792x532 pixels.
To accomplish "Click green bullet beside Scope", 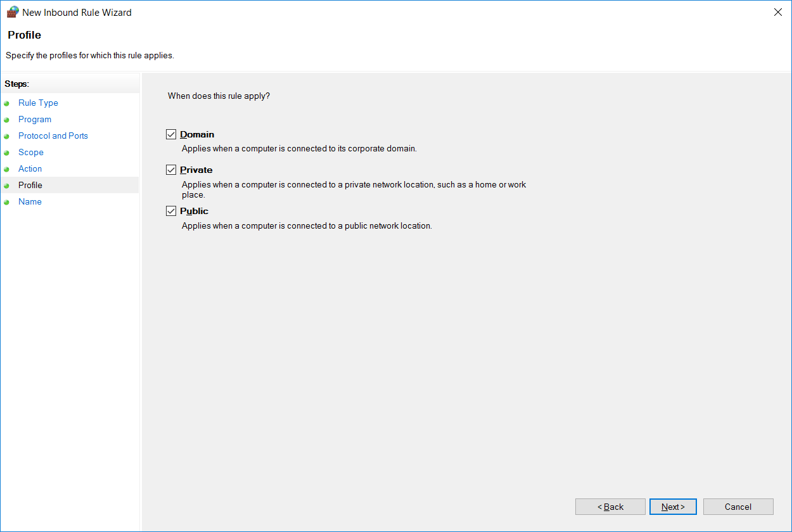I will [x=7, y=153].
